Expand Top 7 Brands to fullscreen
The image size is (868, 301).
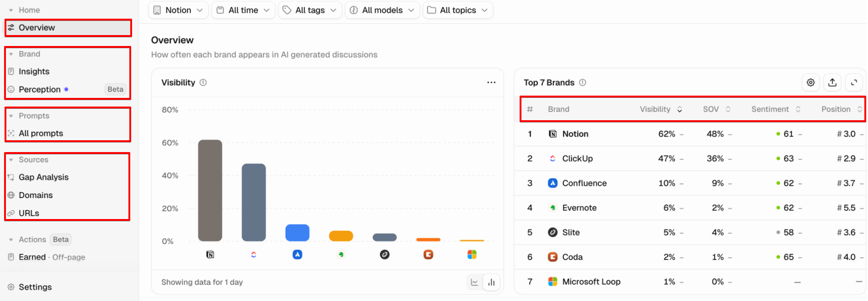854,82
